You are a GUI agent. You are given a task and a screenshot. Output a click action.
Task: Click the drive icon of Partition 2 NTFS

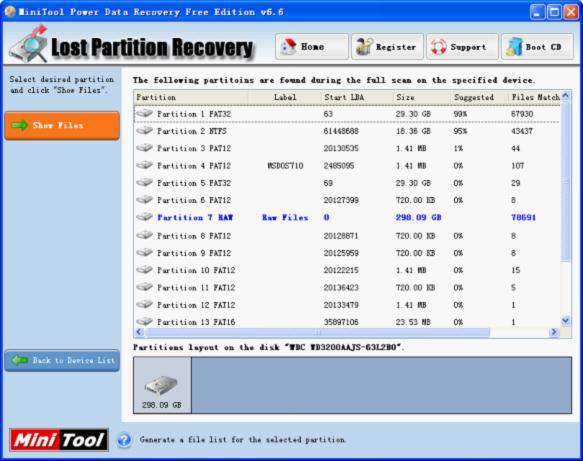[x=145, y=130]
